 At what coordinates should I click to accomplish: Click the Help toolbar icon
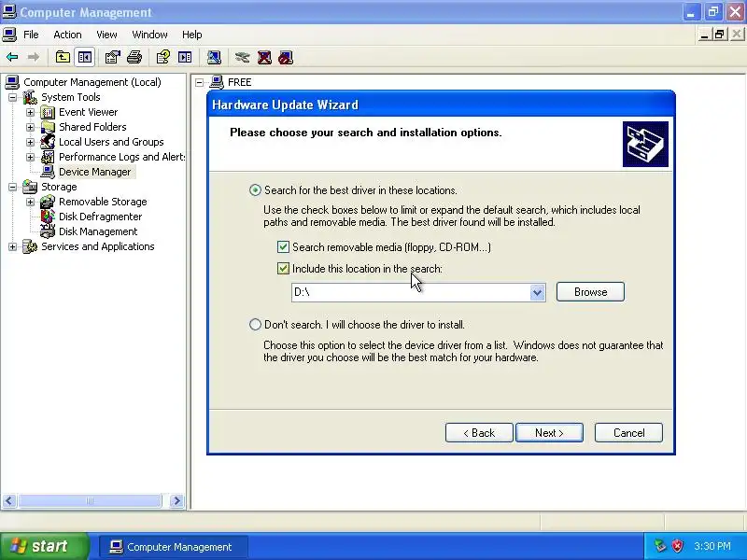[x=162, y=58]
